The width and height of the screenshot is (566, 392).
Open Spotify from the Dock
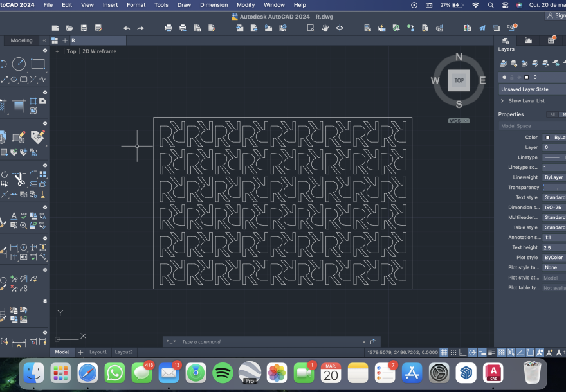click(x=223, y=373)
